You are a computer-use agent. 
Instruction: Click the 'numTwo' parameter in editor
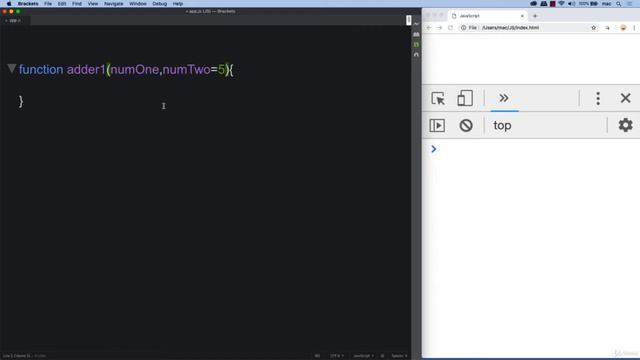tap(186, 69)
